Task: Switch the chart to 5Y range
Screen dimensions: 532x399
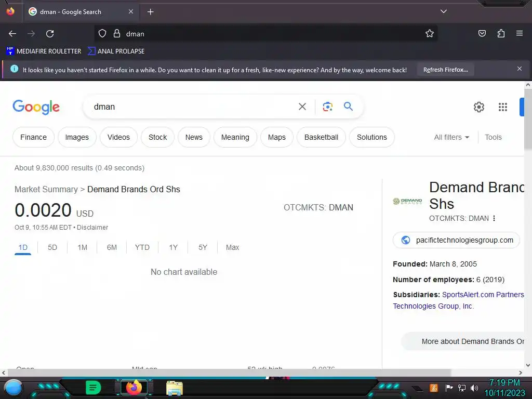Action: click(203, 247)
